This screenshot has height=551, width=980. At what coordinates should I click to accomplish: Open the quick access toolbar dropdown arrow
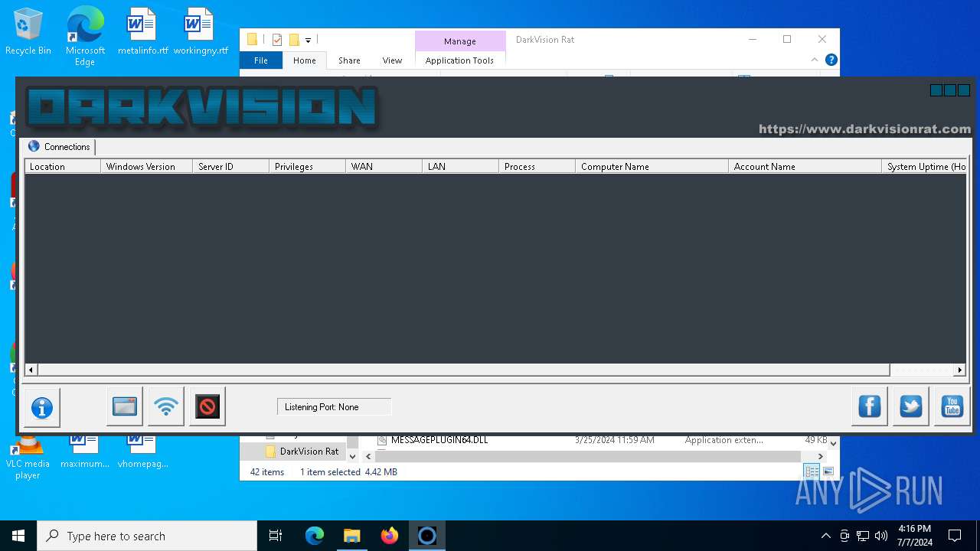coord(308,40)
